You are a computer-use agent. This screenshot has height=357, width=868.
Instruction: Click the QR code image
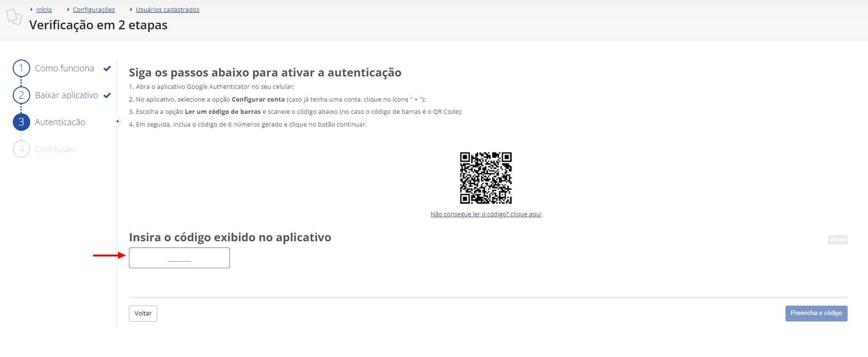click(x=486, y=178)
